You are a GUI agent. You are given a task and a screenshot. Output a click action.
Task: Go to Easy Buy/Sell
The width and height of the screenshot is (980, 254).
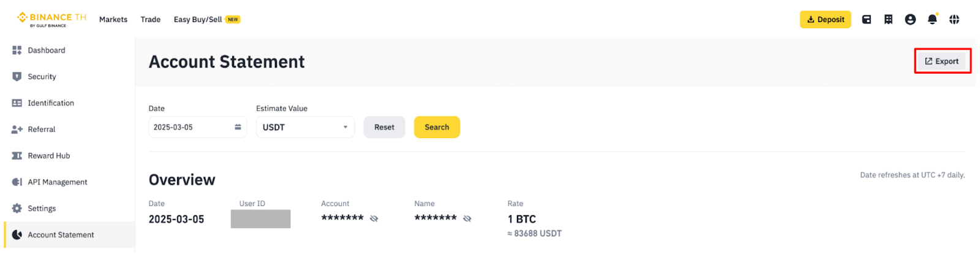pyautogui.click(x=198, y=20)
